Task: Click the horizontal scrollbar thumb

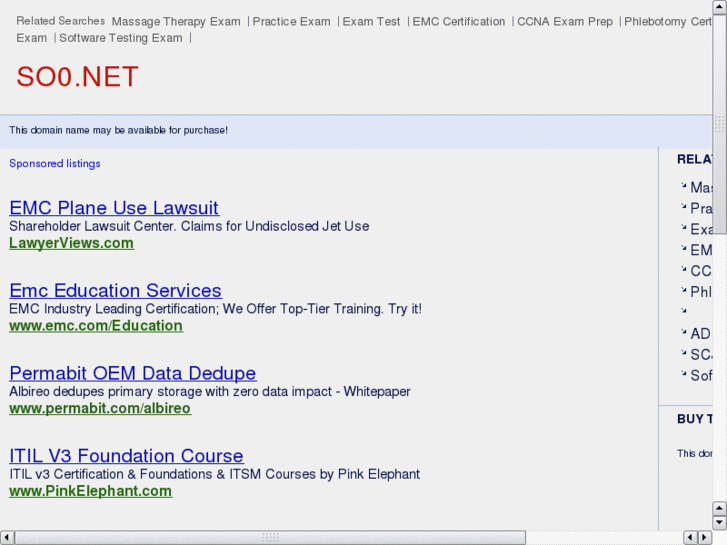Action: tap(270, 538)
